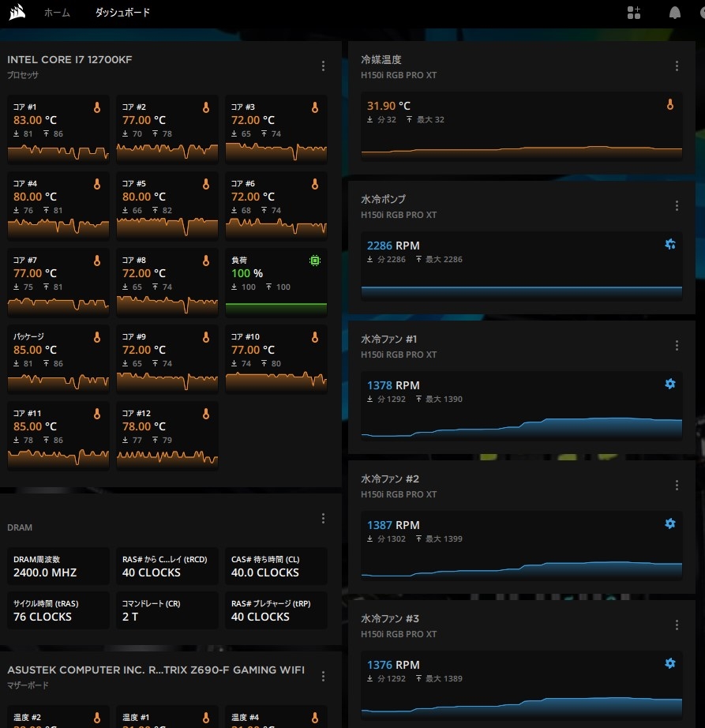Click the 水冷ファン #1 RPM graph

coord(522,427)
